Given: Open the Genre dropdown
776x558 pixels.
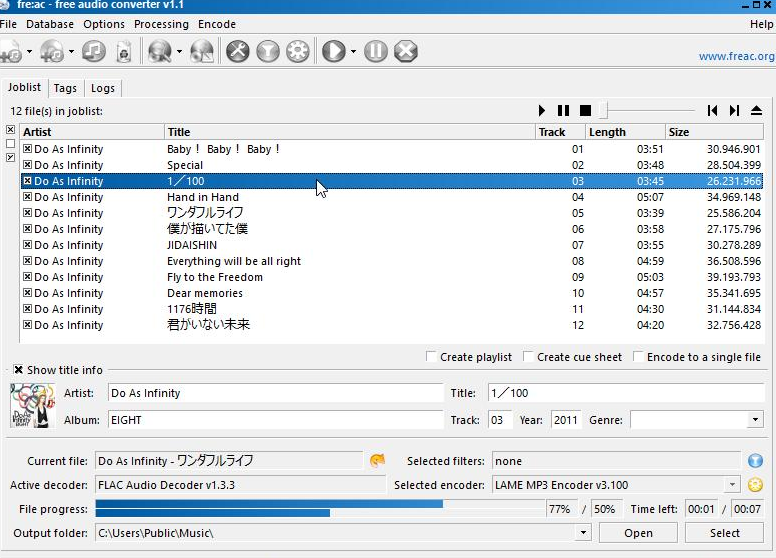Looking at the screenshot, I should 755,420.
